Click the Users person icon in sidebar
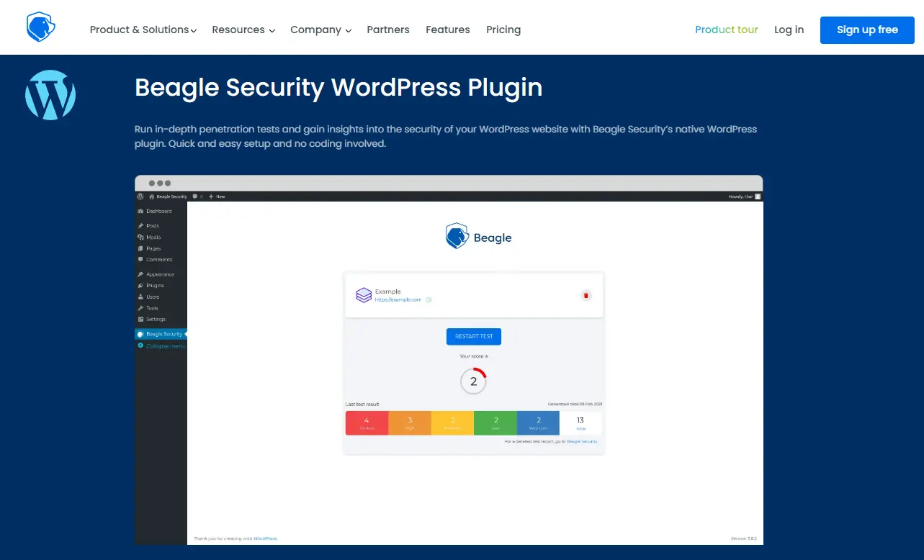The image size is (924, 560). [x=140, y=297]
